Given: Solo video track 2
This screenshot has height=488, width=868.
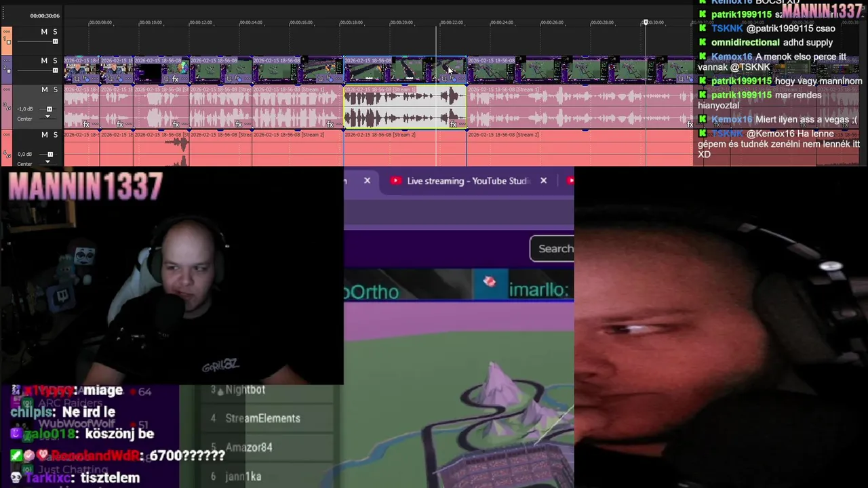Looking at the screenshot, I should click(x=55, y=60).
